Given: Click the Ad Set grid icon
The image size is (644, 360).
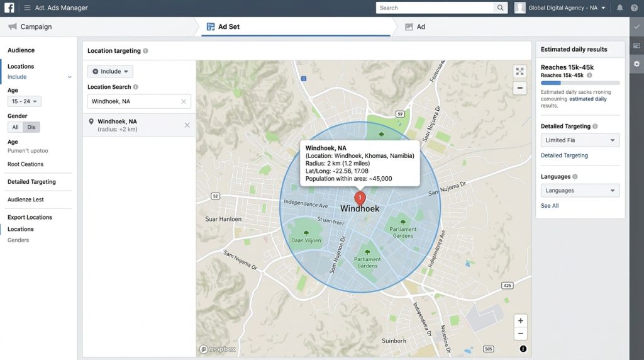Looking at the screenshot, I should pyautogui.click(x=211, y=26).
